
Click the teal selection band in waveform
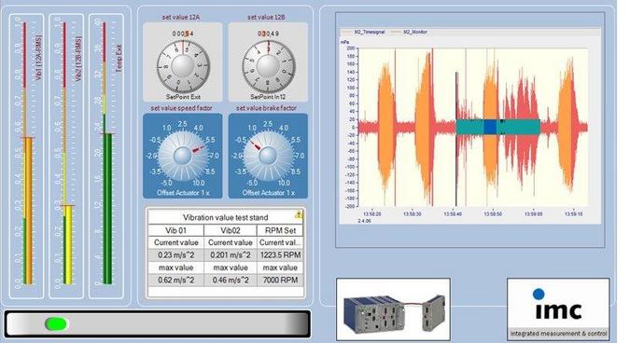(x=497, y=127)
